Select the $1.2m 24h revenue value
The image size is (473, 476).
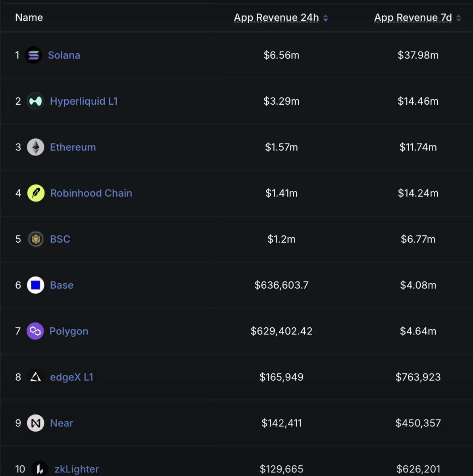click(x=281, y=239)
